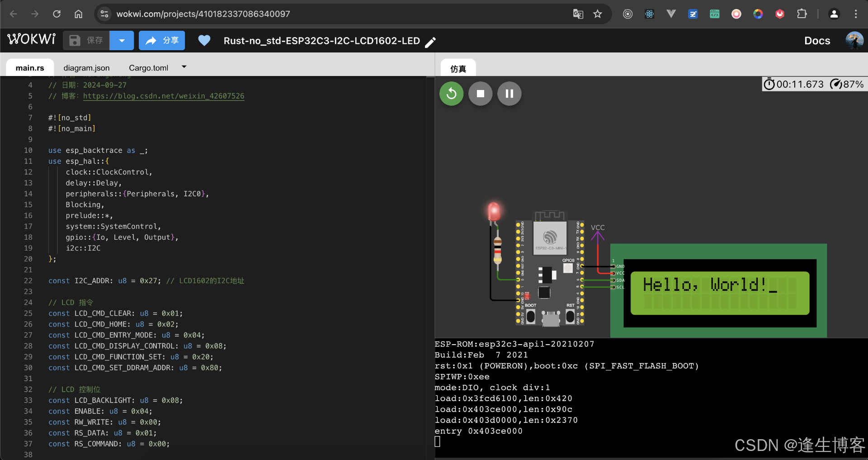Click the 'const ENABLE: u8 = 0x04;' line

click(100, 411)
